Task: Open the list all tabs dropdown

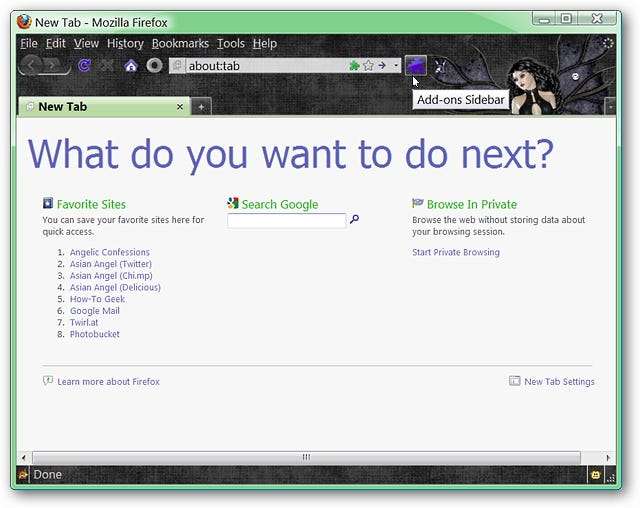Action: click(610, 106)
